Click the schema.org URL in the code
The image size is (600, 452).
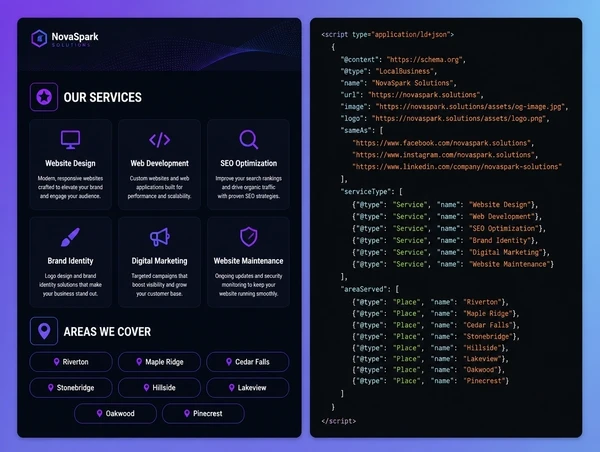click(425, 60)
